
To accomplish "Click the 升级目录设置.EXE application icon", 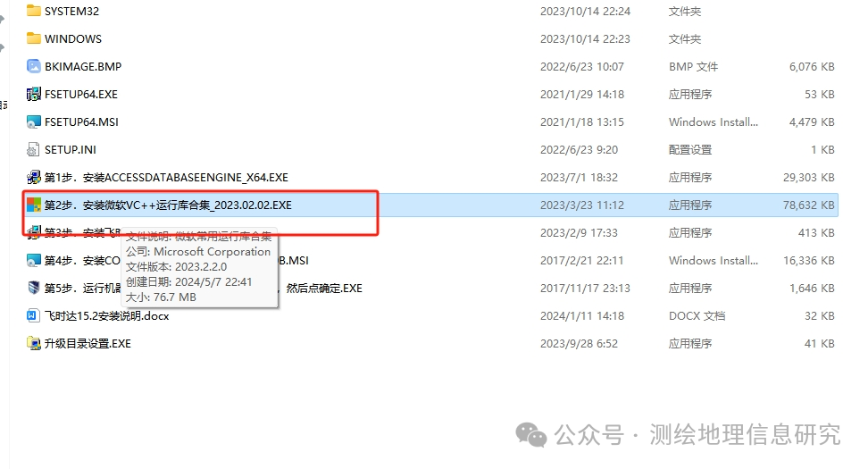I will click(x=34, y=343).
